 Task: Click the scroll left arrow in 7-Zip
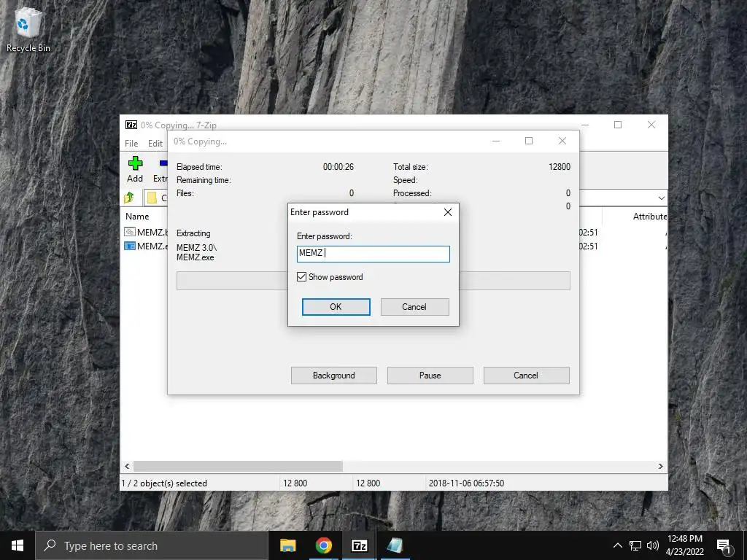[x=127, y=466]
